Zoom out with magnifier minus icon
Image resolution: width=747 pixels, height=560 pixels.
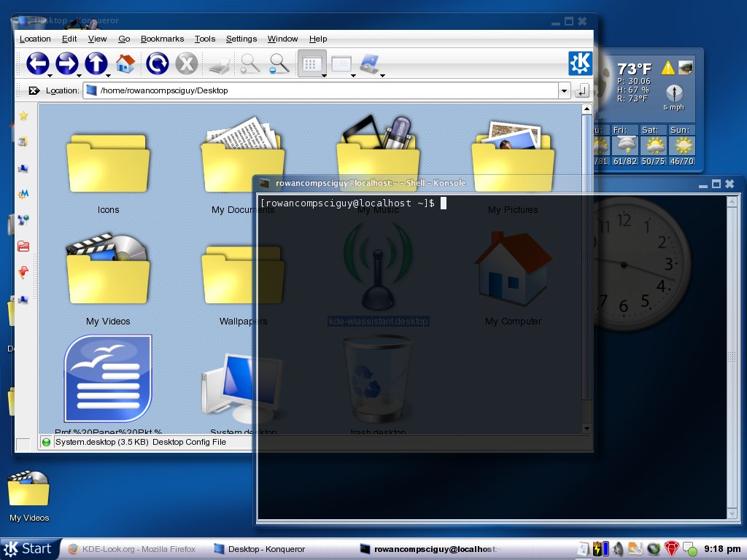pyautogui.click(x=279, y=63)
